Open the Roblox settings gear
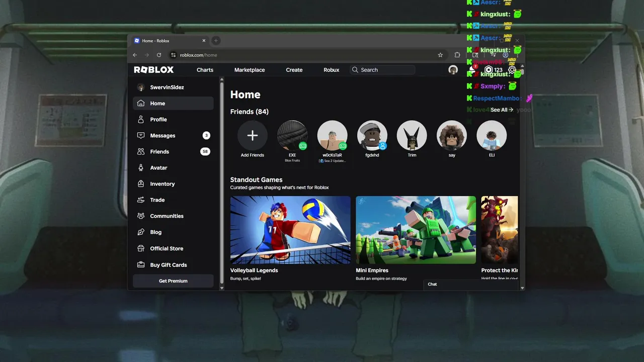The image size is (644, 362). (512, 70)
